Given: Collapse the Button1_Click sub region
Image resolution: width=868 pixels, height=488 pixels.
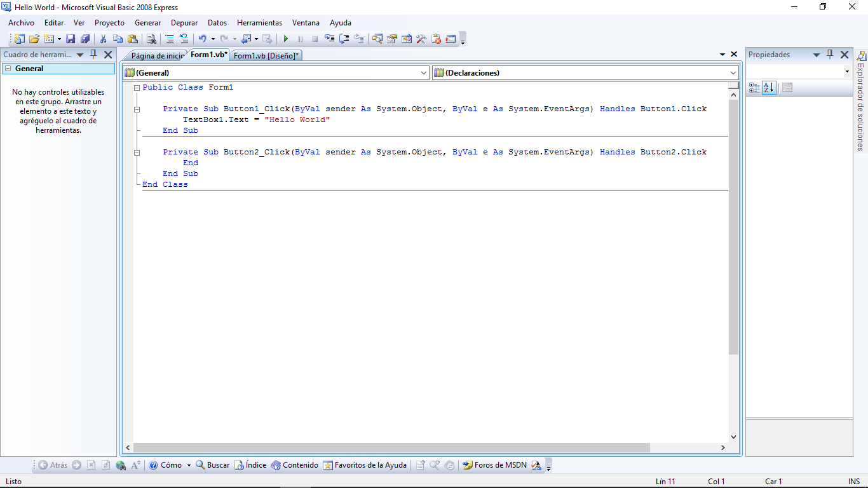Looking at the screenshot, I should tap(137, 109).
